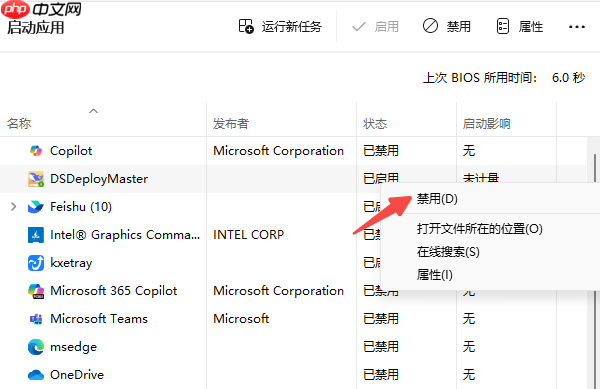The width and height of the screenshot is (600, 389).
Task: Select the Microsoft Teams icon
Action: (36, 319)
